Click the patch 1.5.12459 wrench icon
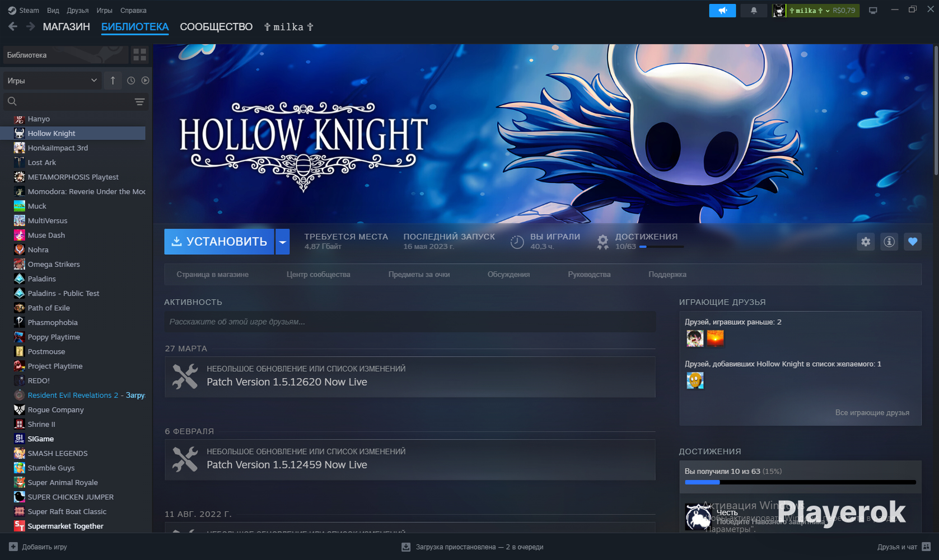939x560 pixels. (185, 459)
